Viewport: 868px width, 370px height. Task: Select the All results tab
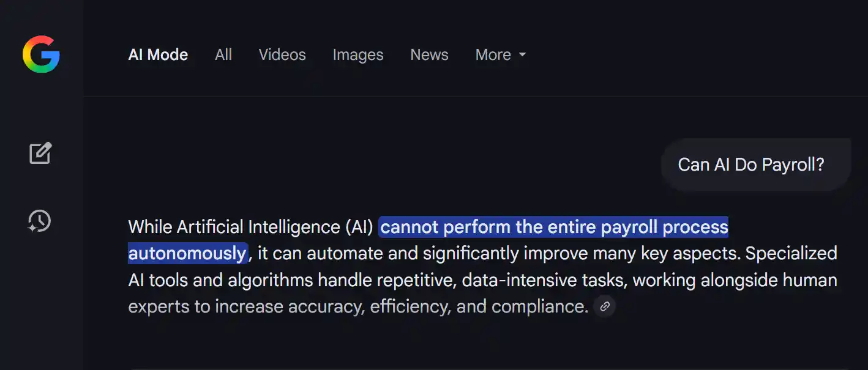pyautogui.click(x=223, y=55)
